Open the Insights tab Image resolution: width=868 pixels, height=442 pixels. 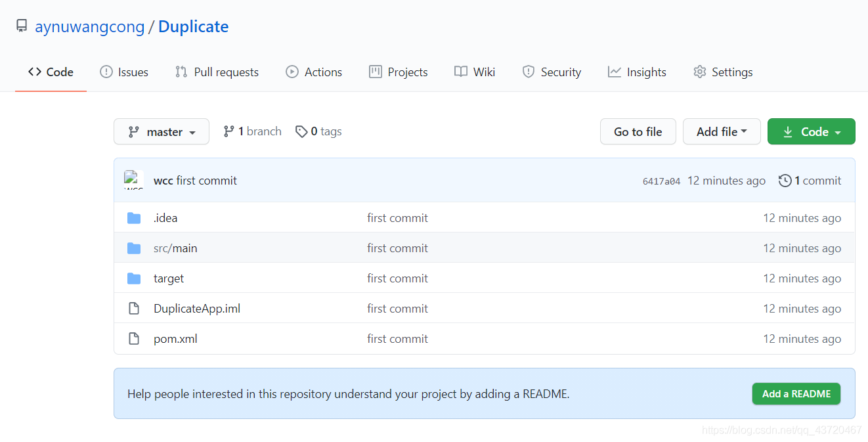pos(637,72)
